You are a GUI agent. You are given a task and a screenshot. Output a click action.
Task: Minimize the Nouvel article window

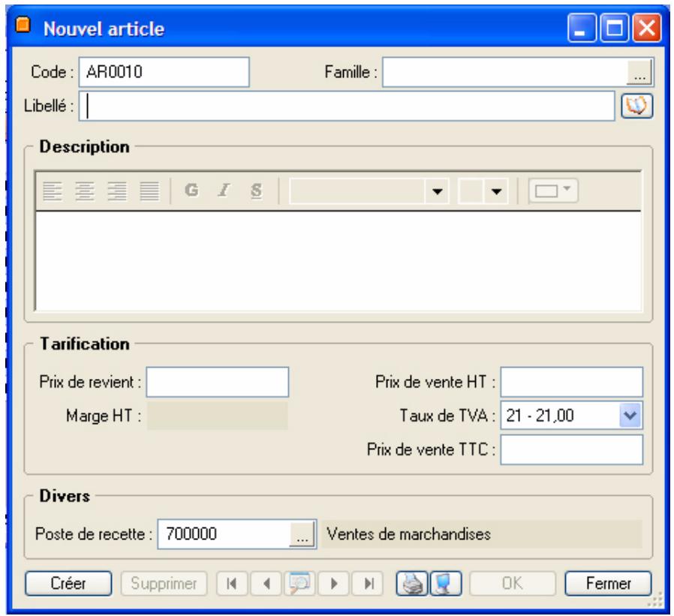582,28
